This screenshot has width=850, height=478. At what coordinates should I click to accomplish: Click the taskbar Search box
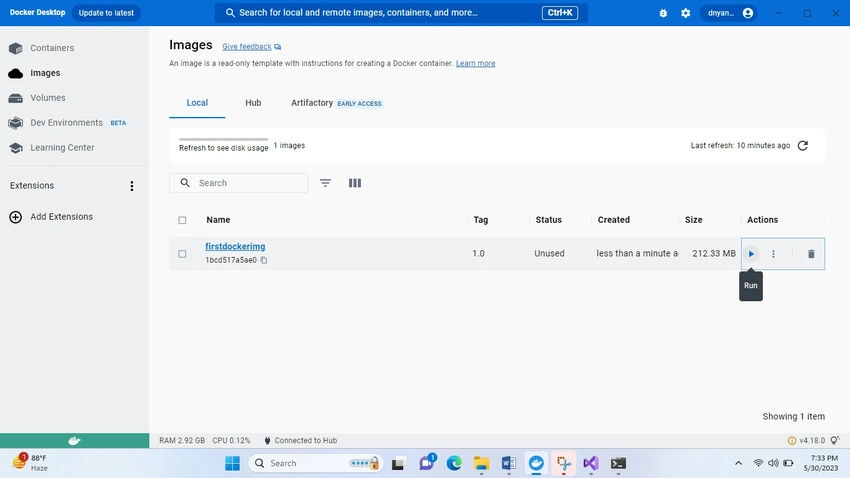316,463
